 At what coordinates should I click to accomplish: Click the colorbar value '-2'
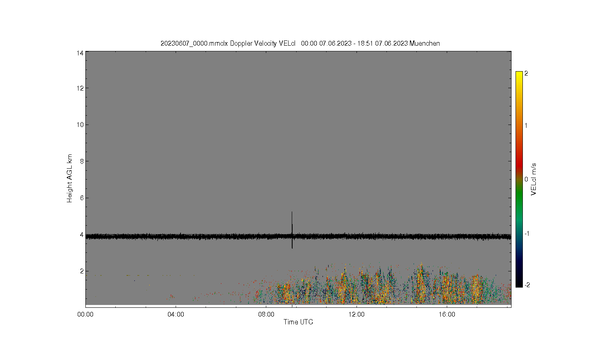527,285
